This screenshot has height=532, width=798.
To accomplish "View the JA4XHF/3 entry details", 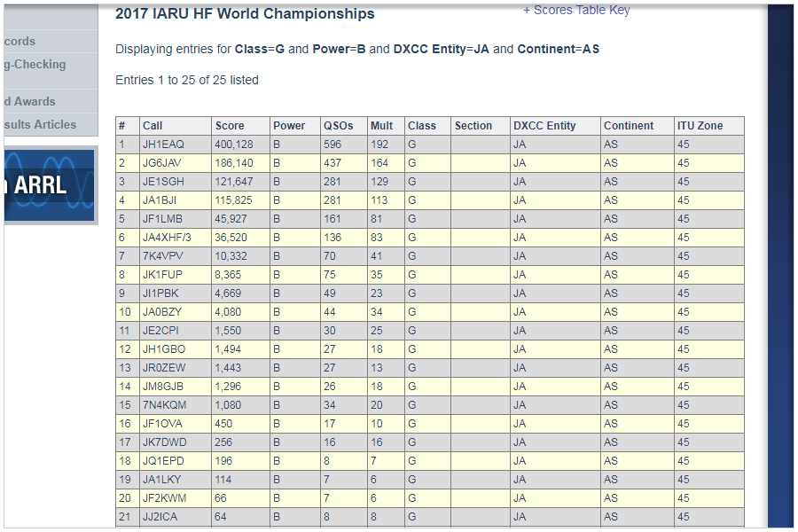I will tap(167, 238).
